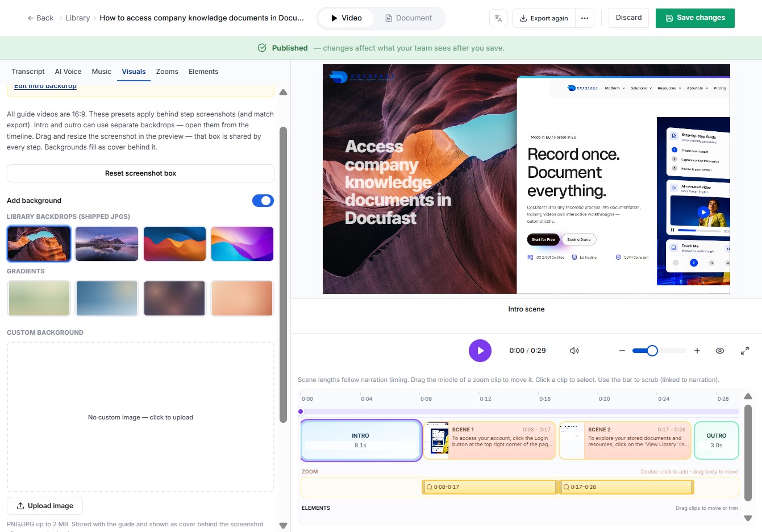Select the 0:08-0:17 zoom clip
The height and width of the screenshot is (532, 762).
tap(490, 487)
